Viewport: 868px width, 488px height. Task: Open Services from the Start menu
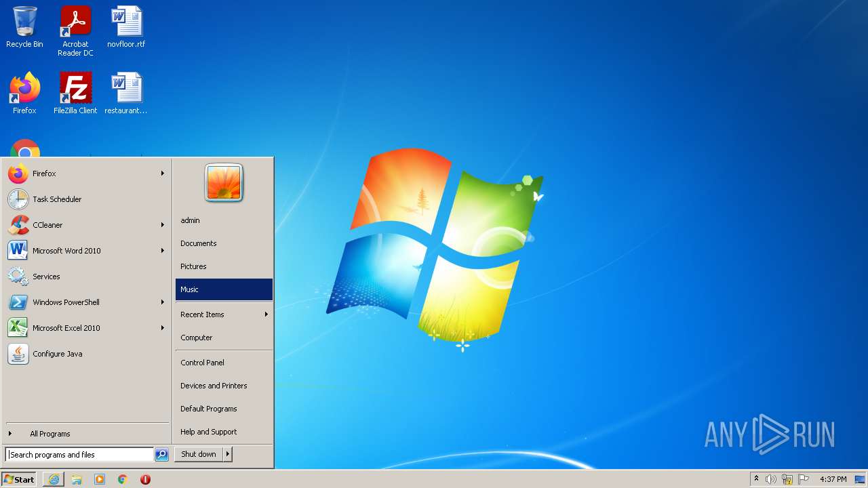point(86,277)
